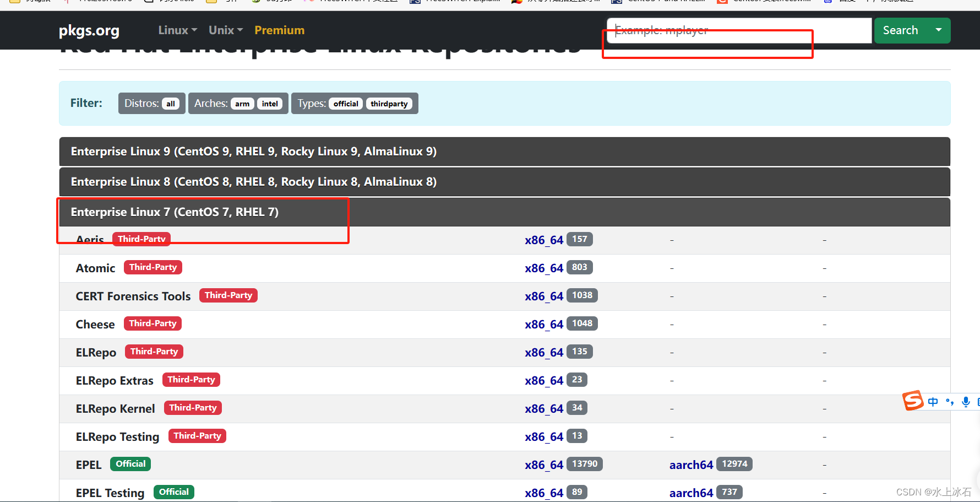
Task: Click the ELRepo Testing name
Action: point(117,437)
